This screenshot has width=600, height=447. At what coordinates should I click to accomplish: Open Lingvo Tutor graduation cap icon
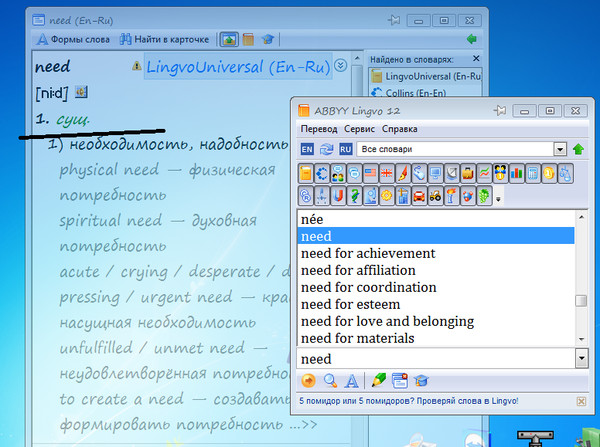click(x=421, y=381)
